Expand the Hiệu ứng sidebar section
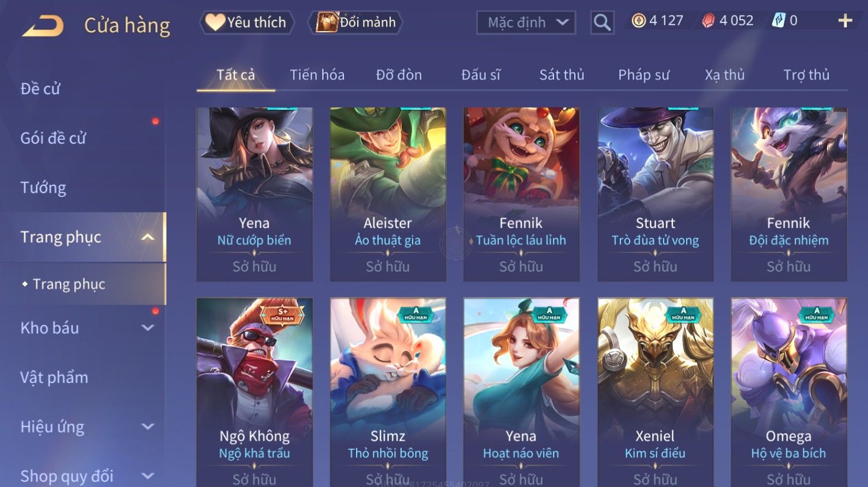This screenshot has width=868, height=487. pos(148,427)
